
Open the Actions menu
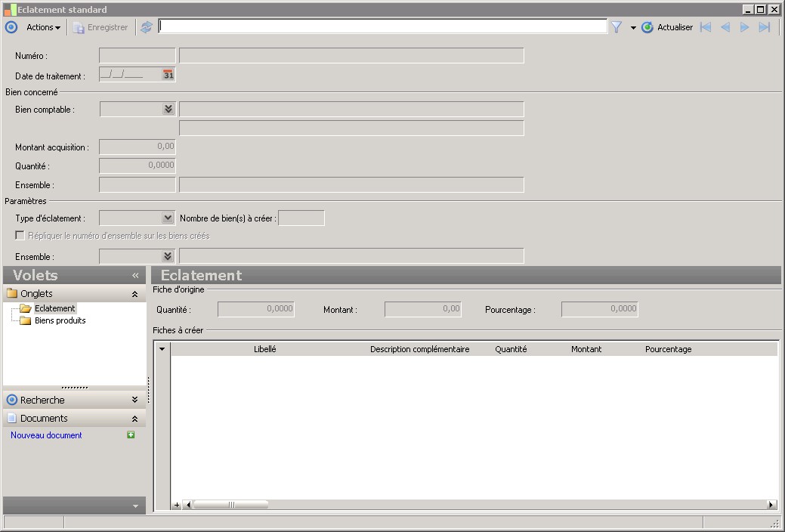(43, 27)
